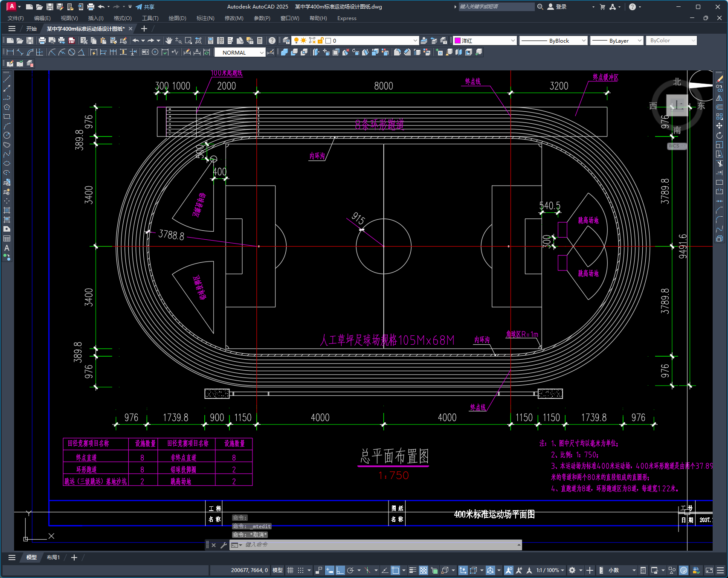The image size is (728, 578).
Task: Switch to the 布局1 layout tab
Action: (x=53, y=558)
